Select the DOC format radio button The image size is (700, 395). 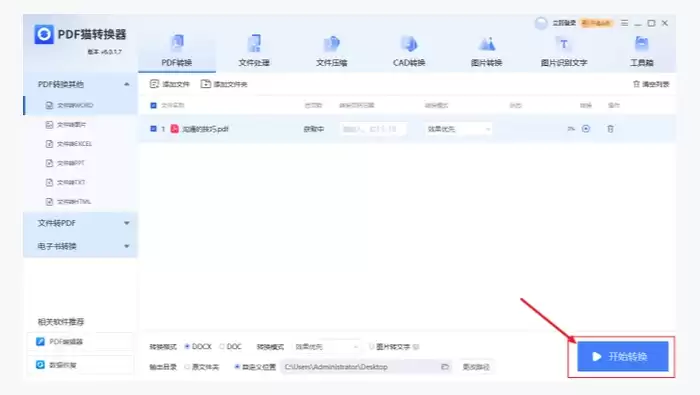(x=222, y=346)
